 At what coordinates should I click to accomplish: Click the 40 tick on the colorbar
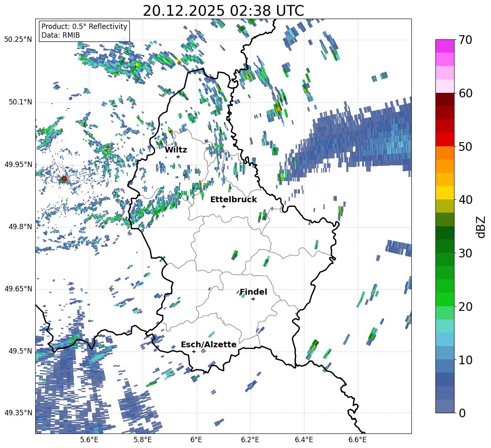(x=465, y=200)
